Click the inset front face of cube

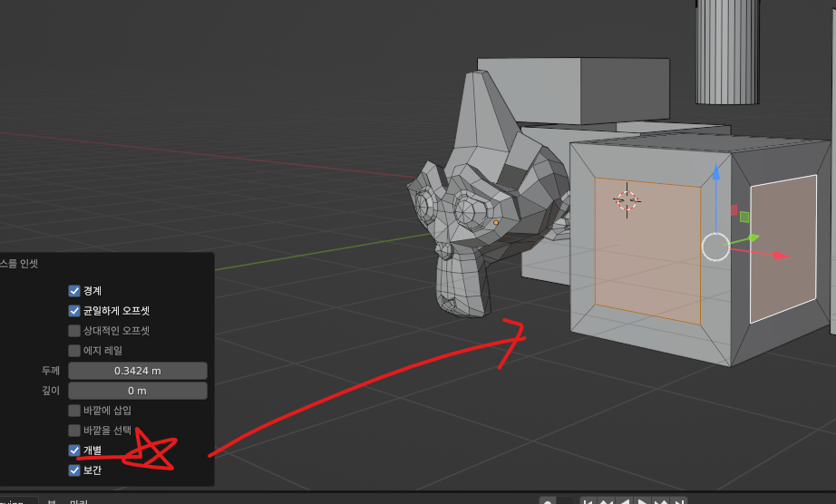[x=647, y=250]
